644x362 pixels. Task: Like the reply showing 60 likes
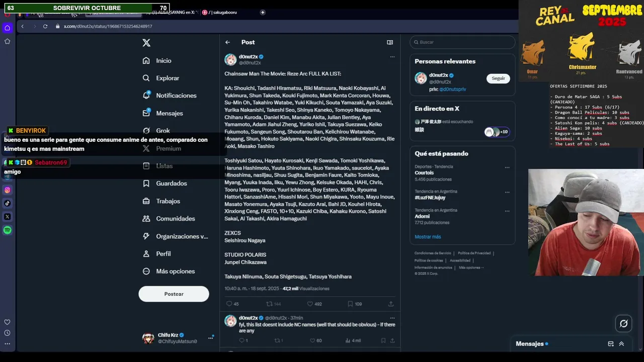tap(315, 340)
